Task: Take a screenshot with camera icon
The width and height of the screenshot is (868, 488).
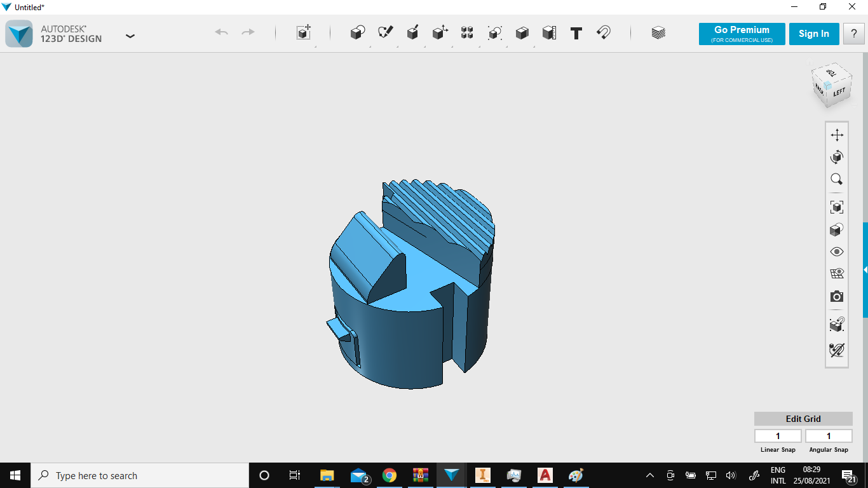Action: tap(837, 297)
